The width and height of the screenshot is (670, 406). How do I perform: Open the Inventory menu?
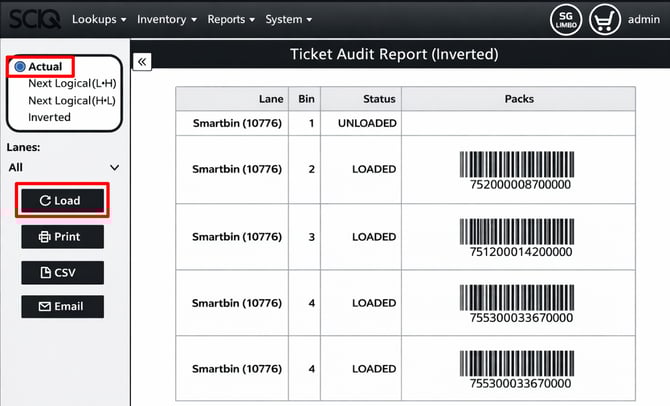[167, 19]
